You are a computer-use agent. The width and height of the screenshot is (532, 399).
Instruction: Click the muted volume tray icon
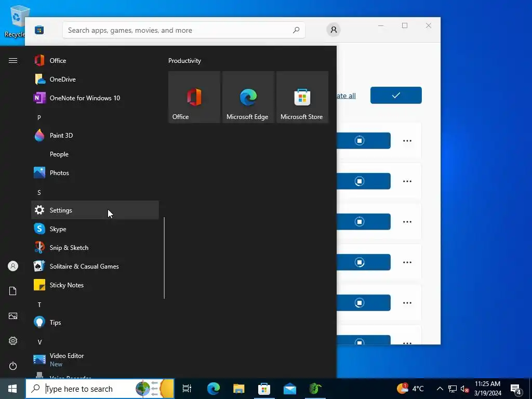(465, 389)
